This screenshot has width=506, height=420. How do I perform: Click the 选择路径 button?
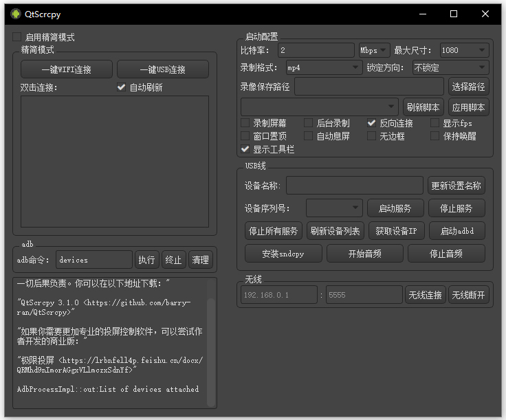[469, 87]
